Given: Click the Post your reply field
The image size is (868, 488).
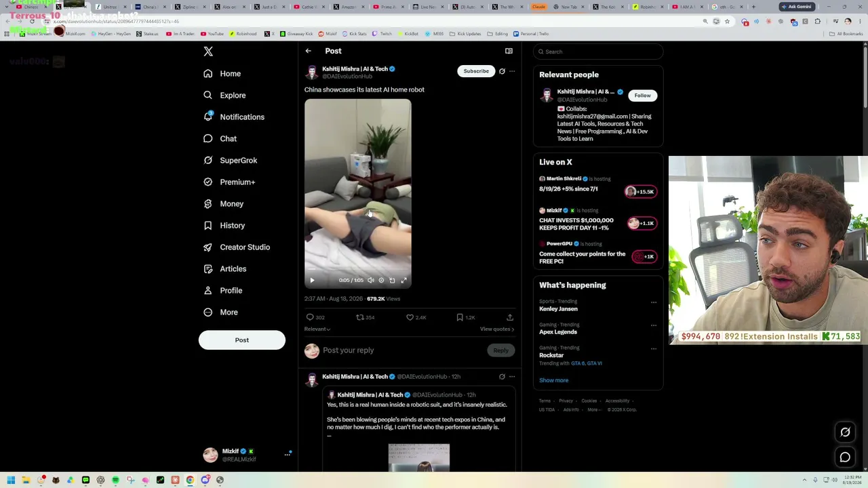Looking at the screenshot, I should click(x=401, y=350).
